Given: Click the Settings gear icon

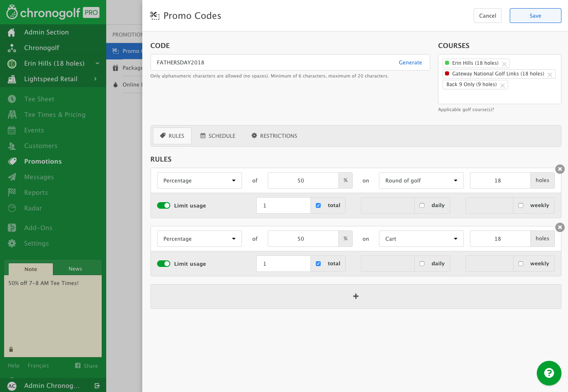Looking at the screenshot, I should pos(12,243).
